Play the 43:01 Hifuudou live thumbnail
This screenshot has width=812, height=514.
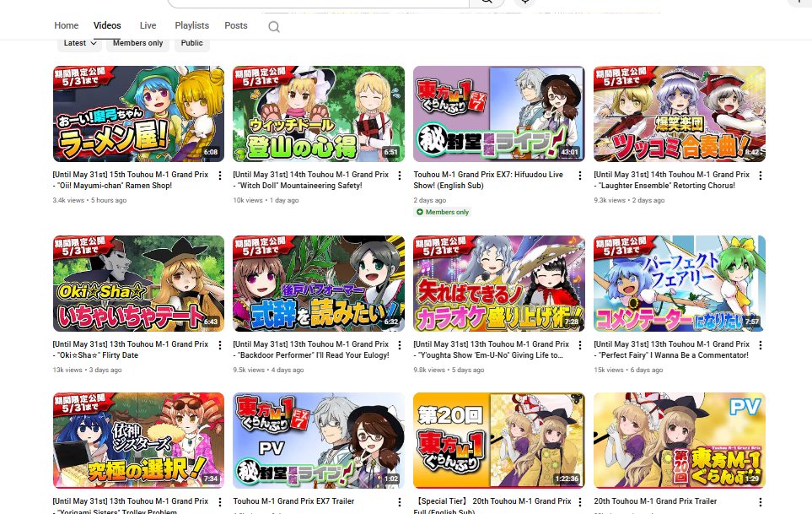pyautogui.click(x=499, y=114)
